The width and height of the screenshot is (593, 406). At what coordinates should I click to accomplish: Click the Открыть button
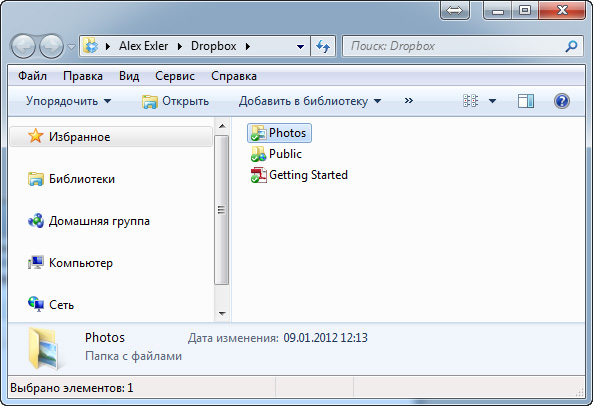click(175, 101)
